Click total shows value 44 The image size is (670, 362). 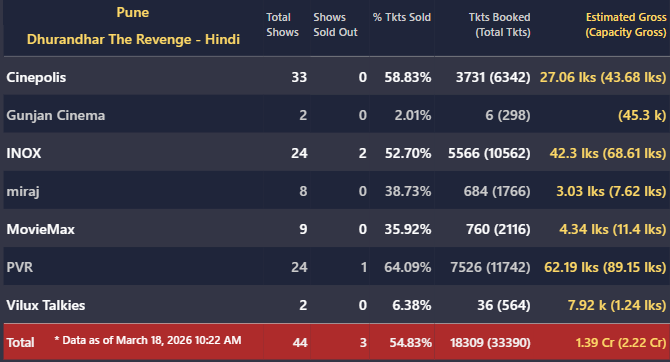pyautogui.click(x=300, y=343)
